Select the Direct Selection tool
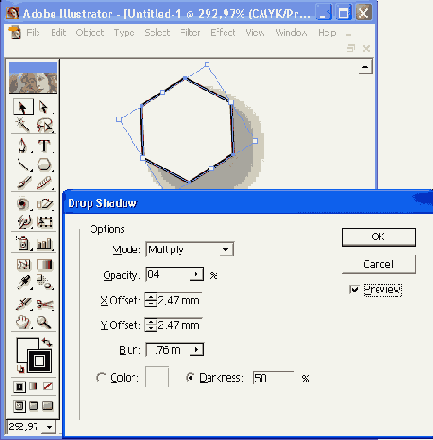Image resolution: width=433 pixels, height=440 pixels. [x=44, y=107]
